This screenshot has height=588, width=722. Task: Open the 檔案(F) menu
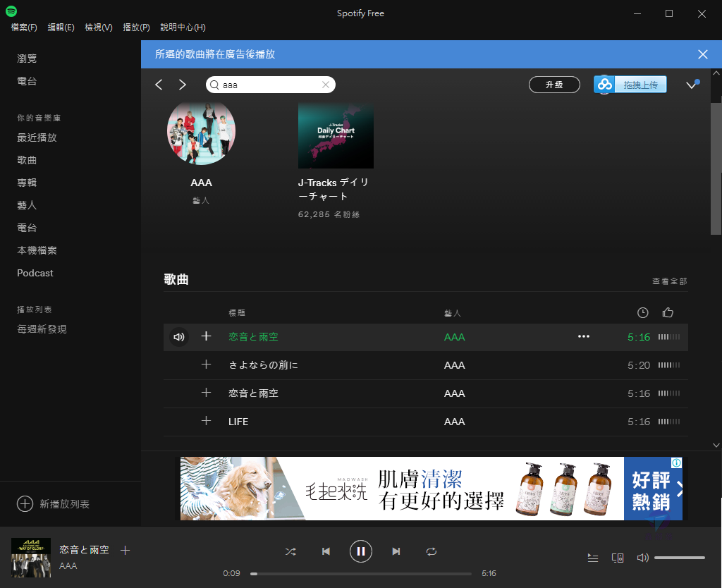tap(24, 27)
